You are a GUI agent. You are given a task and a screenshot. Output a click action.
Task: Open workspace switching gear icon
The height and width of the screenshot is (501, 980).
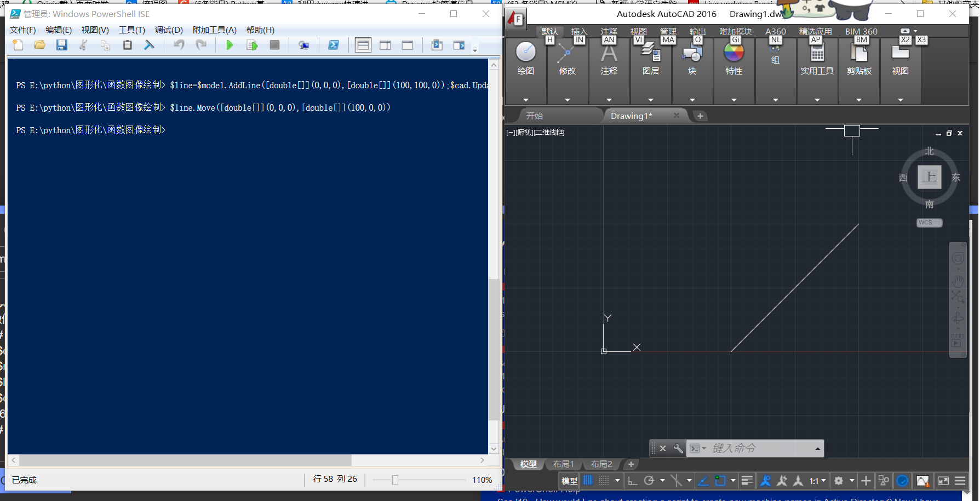coord(839,481)
